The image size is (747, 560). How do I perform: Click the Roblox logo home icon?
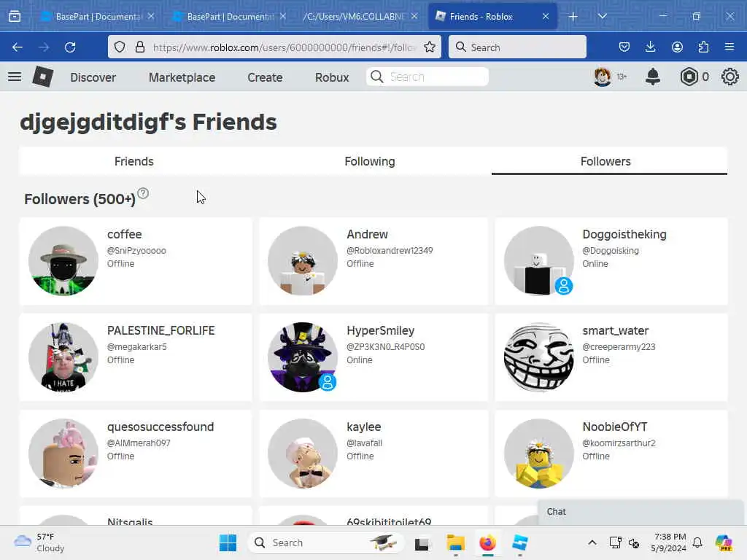click(42, 77)
